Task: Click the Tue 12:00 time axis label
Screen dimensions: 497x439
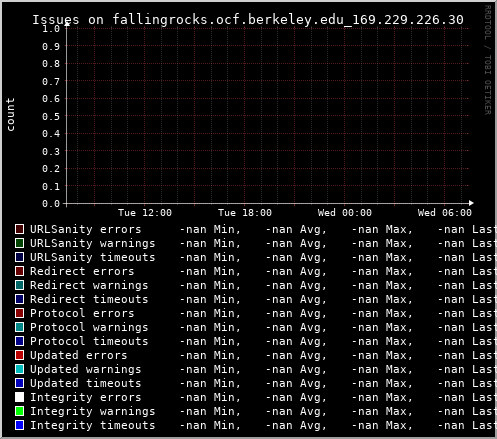Action: tap(145, 213)
